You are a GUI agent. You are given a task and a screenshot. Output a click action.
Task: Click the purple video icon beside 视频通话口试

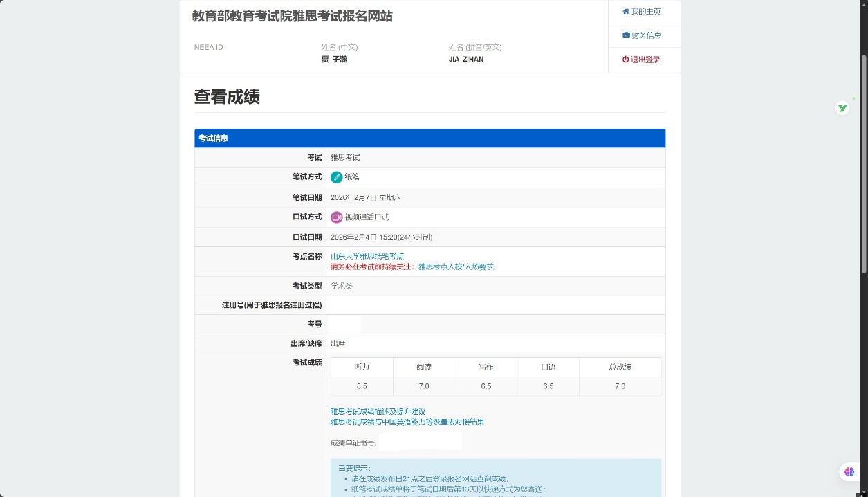coord(337,217)
